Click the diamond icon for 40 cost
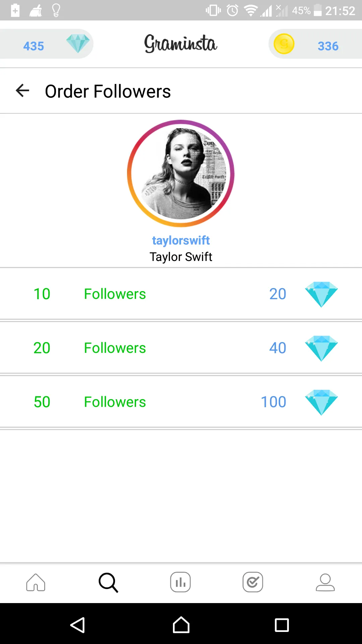 click(x=321, y=348)
